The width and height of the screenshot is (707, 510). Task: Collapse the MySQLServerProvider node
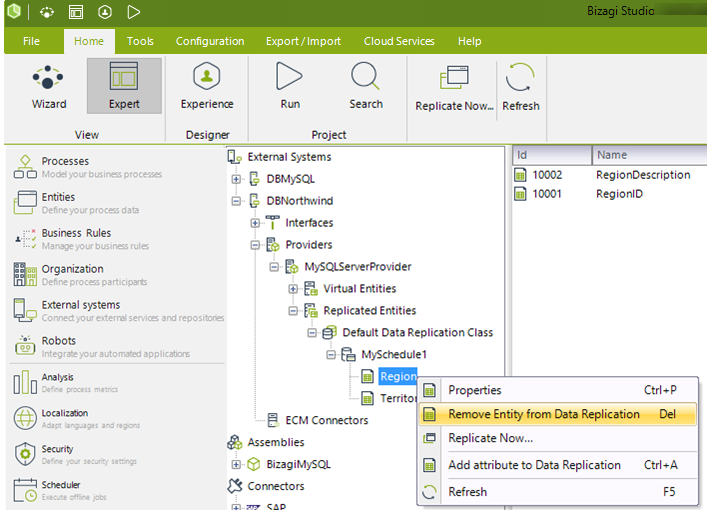[x=274, y=267]
